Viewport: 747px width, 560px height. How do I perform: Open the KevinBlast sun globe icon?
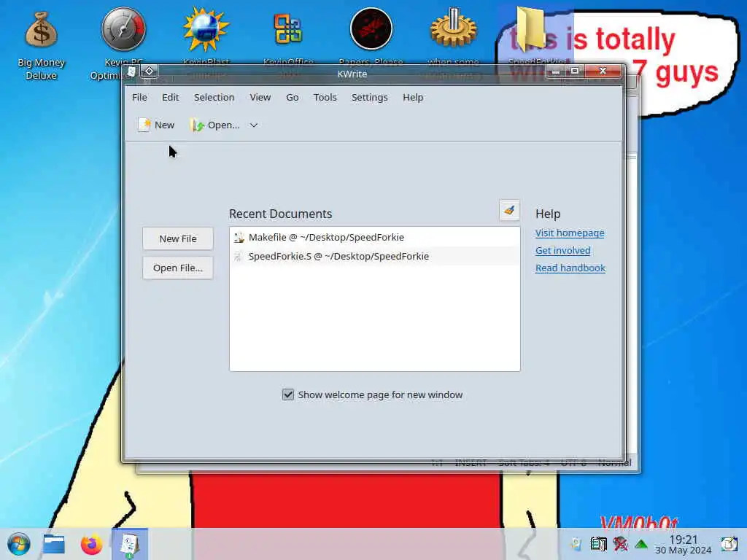206,29
